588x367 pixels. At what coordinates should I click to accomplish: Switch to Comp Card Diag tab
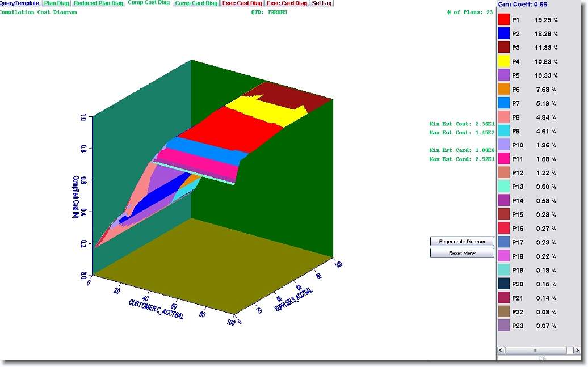pyautogui.click(x=196, y=3)
